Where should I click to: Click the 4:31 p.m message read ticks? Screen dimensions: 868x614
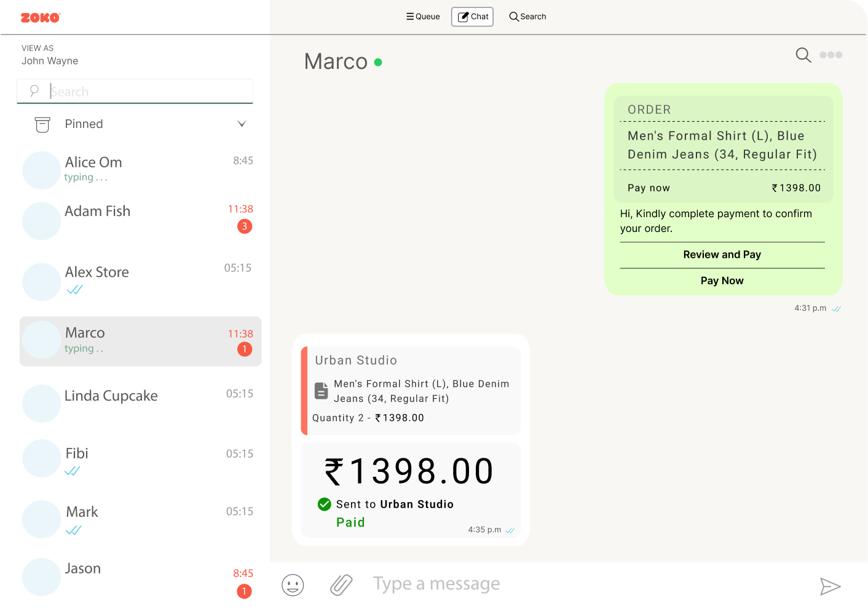coord(837,309)
